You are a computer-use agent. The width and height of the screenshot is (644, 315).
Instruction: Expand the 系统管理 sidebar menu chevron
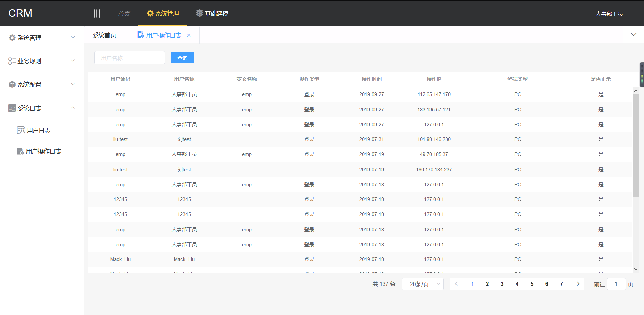[73, 37]
